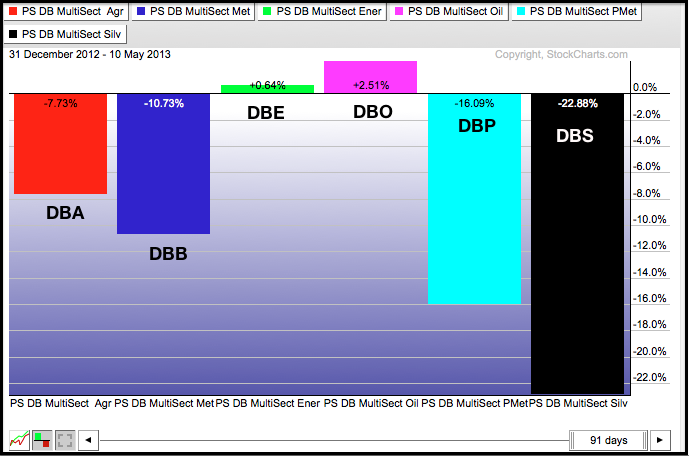The image size is (689, 456).
Task: Toggle PS DB MultiSect Met legend tab
Action: (193, 11)
